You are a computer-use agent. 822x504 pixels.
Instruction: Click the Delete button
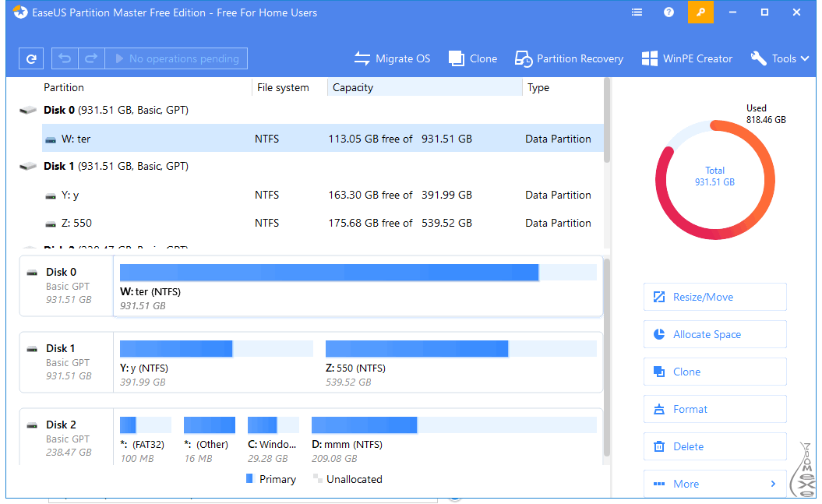tap(715, 446)
